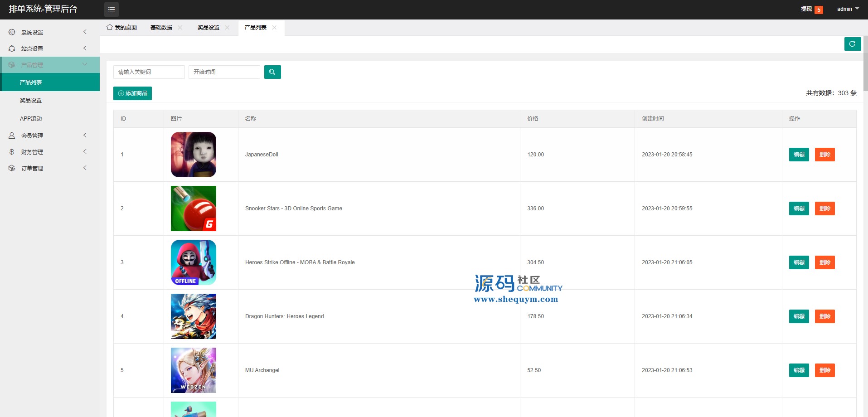Image resolution: width=868 pixels, height=417 pixels.
Task: Click the 排单系统-管理后台 title
Action: [x=43, y=9]
